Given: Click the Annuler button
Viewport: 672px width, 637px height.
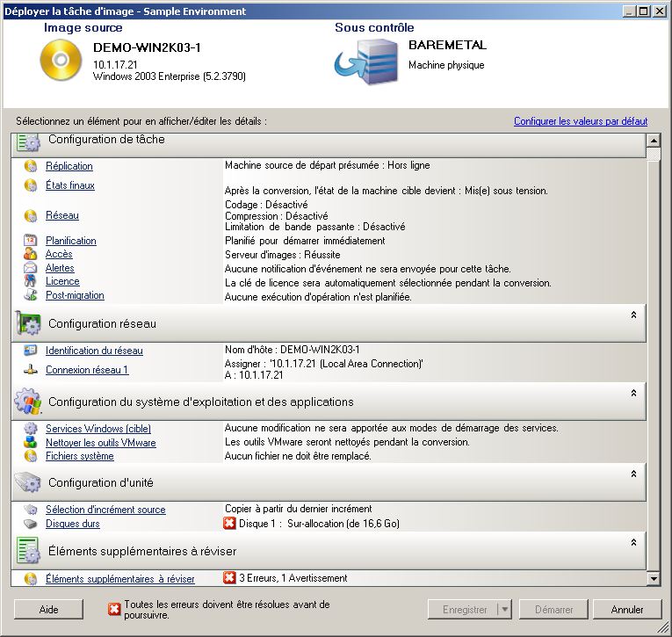Looking at the screenshot, I should (x=627, y=610).
